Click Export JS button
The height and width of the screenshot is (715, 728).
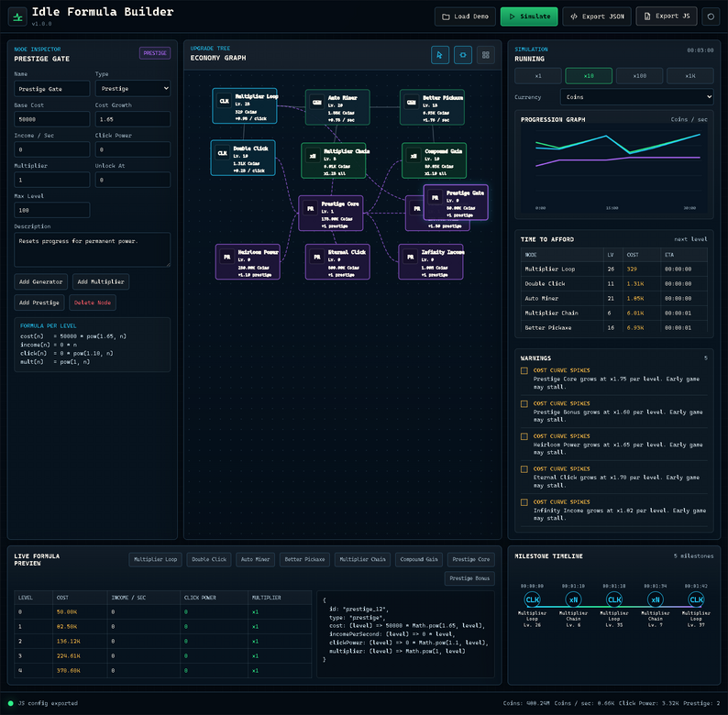(x=667, y=16)
